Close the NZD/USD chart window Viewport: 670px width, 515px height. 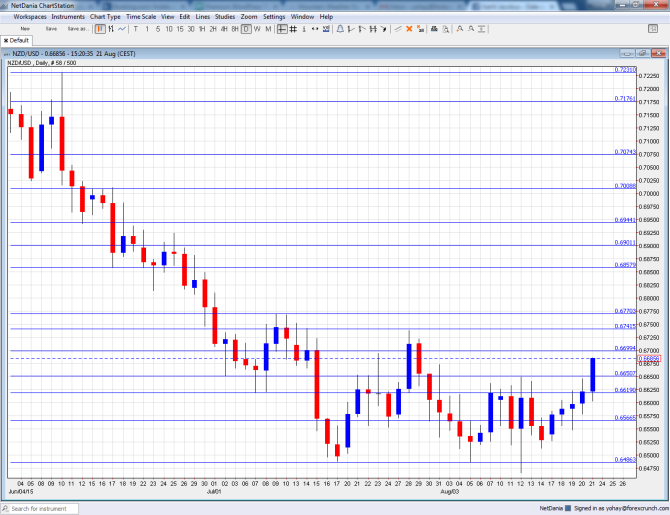658,53
